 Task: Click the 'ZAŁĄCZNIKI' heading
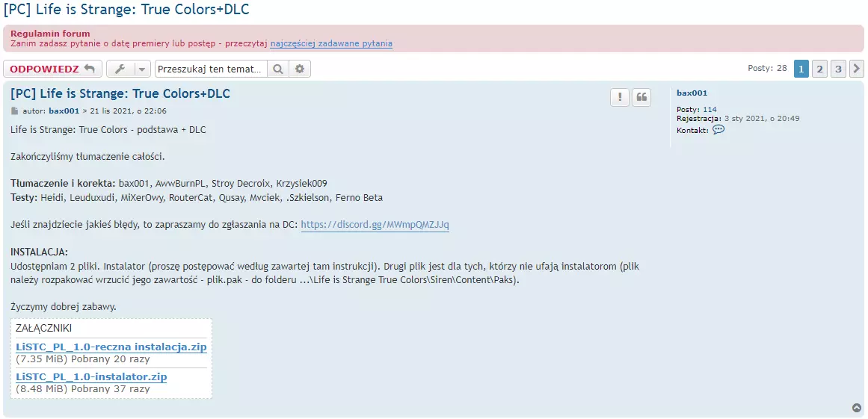[43, 328]
